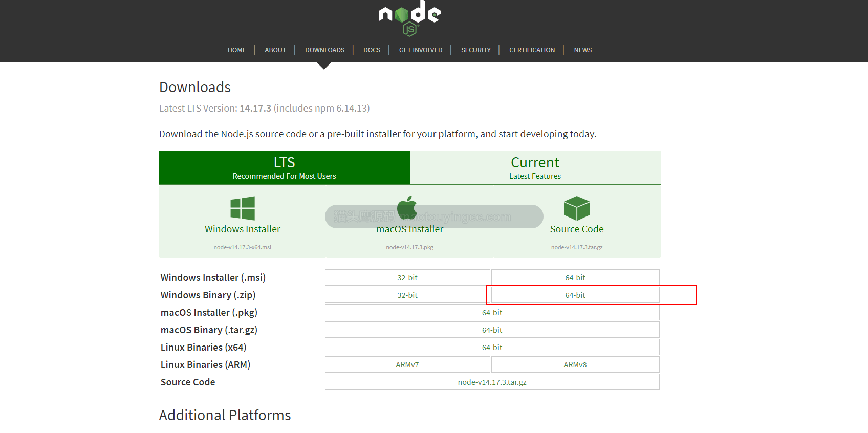Click node-v14.17.3.tar.gz in Source Code row
This screenshot has width=868, height=433.
pyautogui.click(x=492, y=382)
